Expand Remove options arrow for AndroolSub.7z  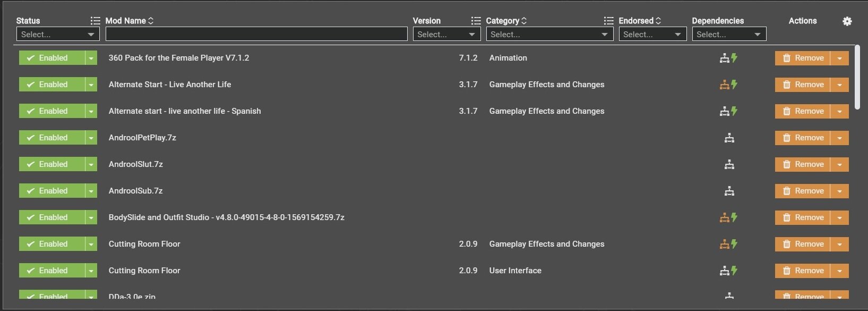point(839,191)
